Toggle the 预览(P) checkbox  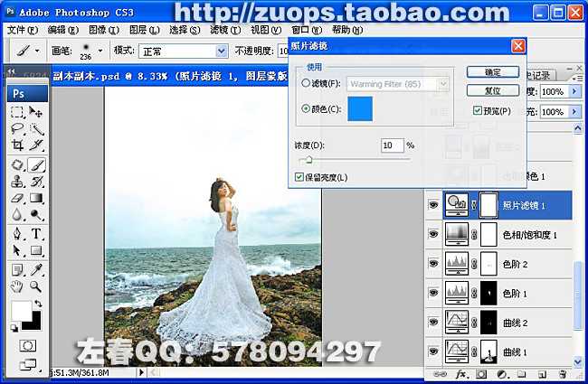478,110
